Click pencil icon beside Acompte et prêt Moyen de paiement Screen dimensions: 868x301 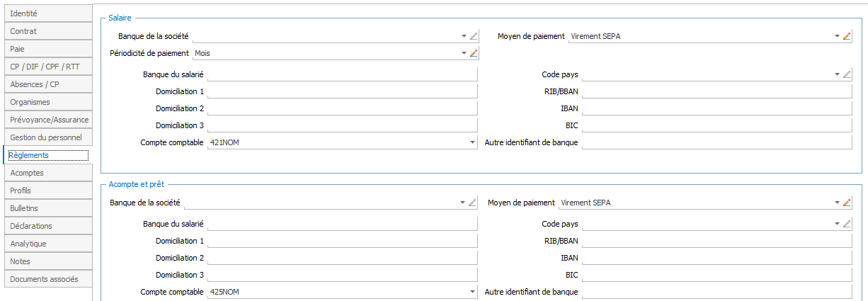point(847,203)
